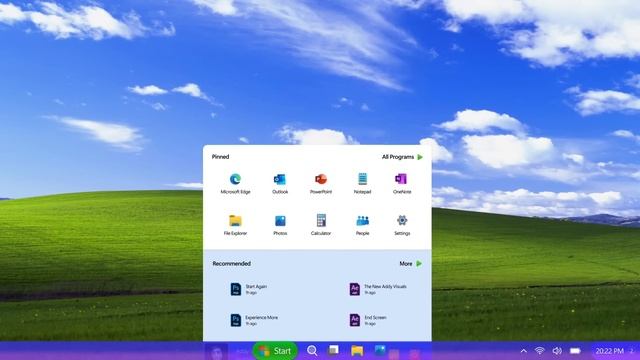This screenshot has height=360, width=640.
Task: Open the recommended End Screen file
Action: (368, 320)
